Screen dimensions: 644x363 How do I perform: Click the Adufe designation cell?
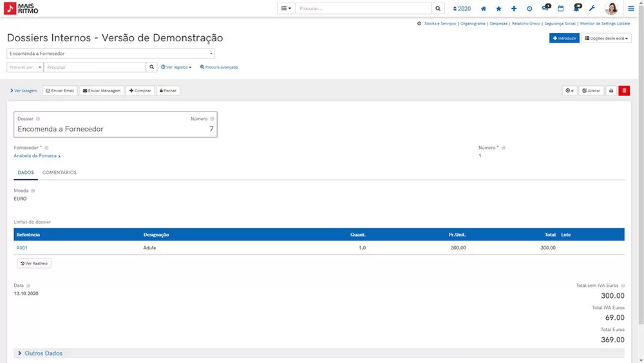coord(149,248)
